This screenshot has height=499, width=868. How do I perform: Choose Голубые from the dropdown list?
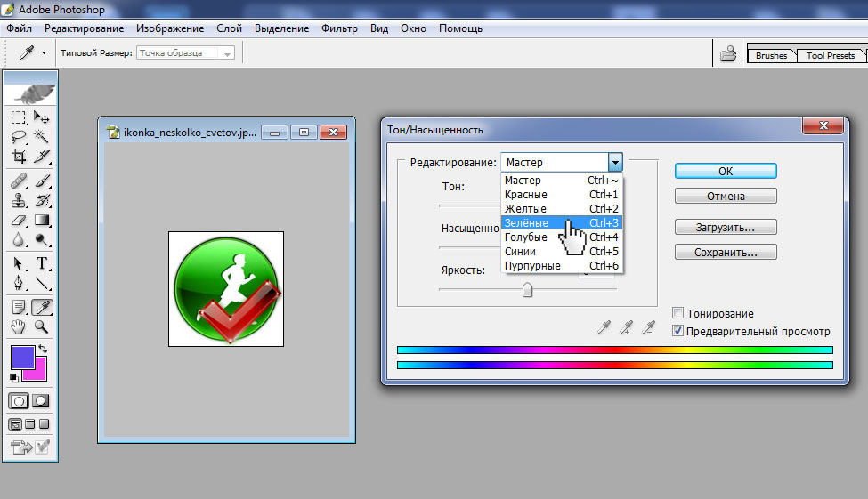click(562, 237)
